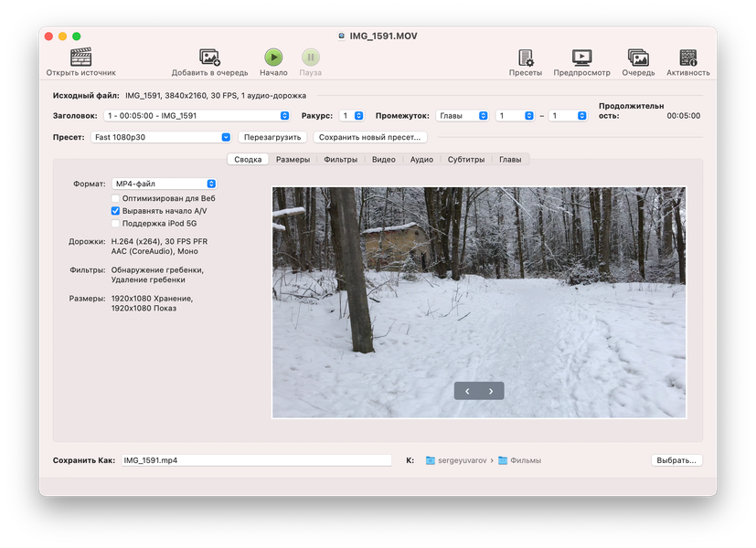This screenshot has height=548, width=756.
Task: Open the Активность log icon
Action: 688,58
